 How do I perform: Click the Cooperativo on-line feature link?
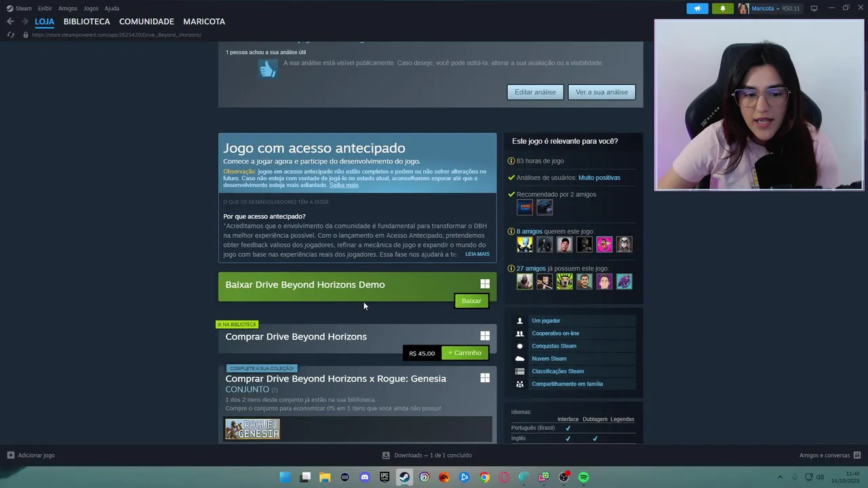(x=555, y=333)
